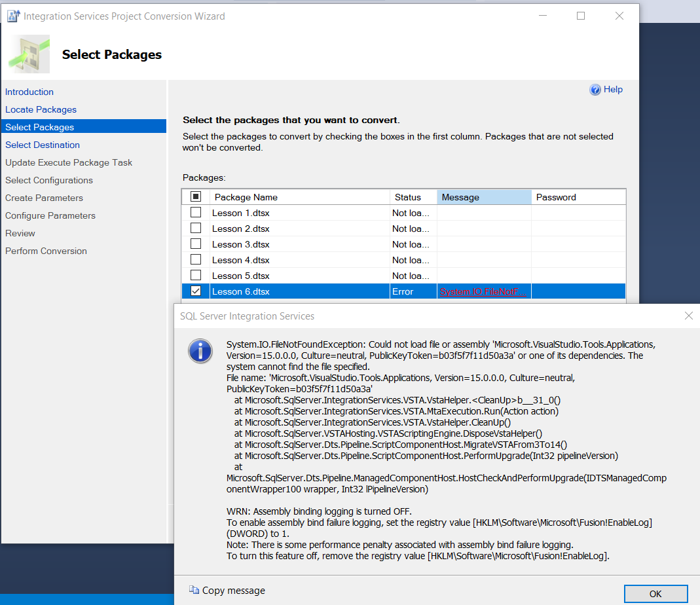Sort by the Package Name column header
The height and width of the screenshot is (605, 700).
pos(299,197)
